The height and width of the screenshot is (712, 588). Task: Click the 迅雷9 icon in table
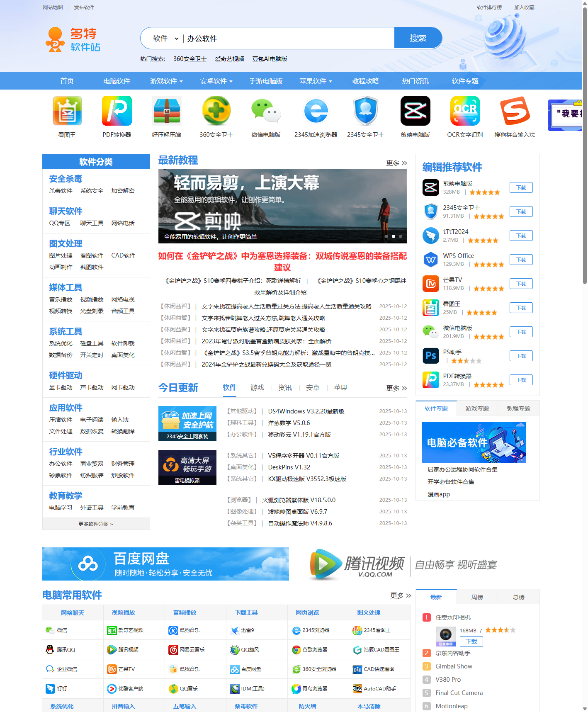click(x=235, y=630)
